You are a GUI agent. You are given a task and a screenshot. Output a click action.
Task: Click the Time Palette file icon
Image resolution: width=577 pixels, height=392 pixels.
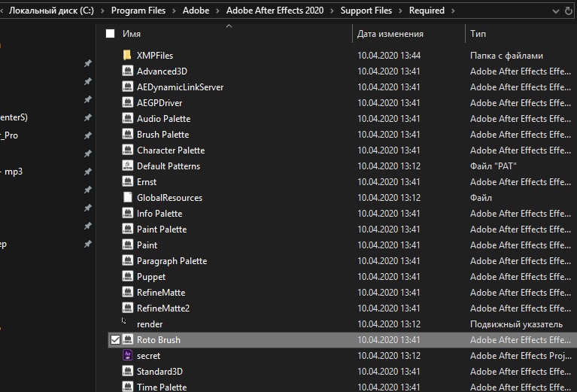(x=127, y=387)
